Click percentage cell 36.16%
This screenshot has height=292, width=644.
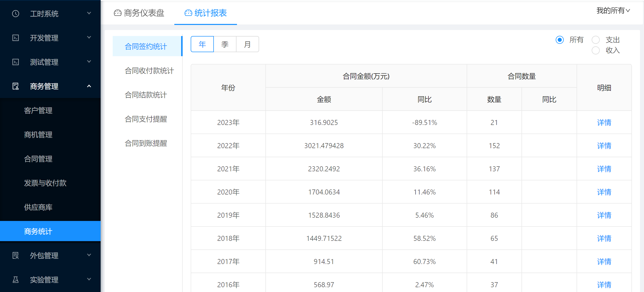[x=424, y=169]
